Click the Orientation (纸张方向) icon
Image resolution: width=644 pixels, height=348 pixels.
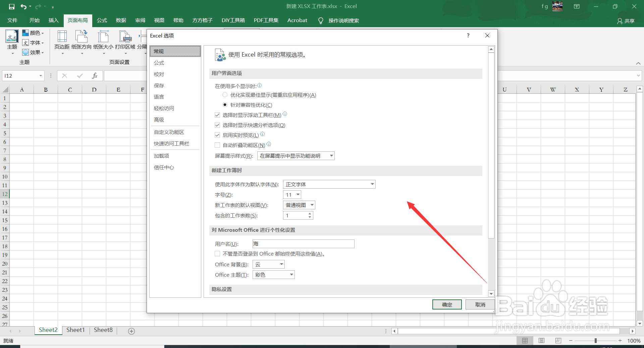(x=82, y=36)
